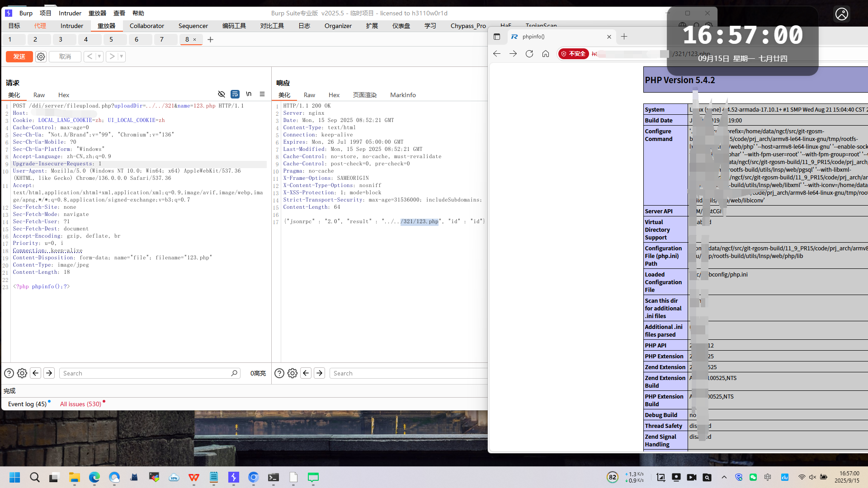
Task: Open response search settings gear
Action: tap(292, 373)
